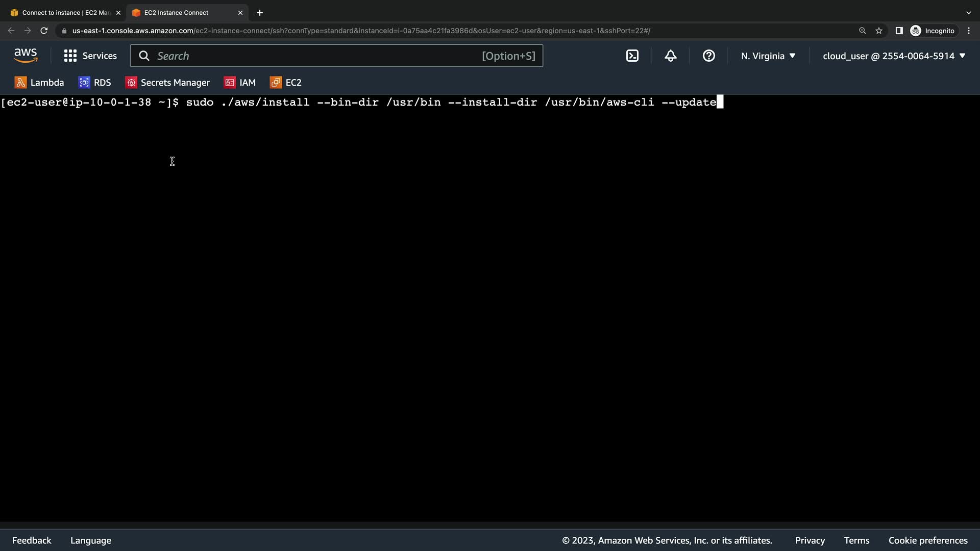
Task: Go to AWS home logo
Action: pos(26,56)
